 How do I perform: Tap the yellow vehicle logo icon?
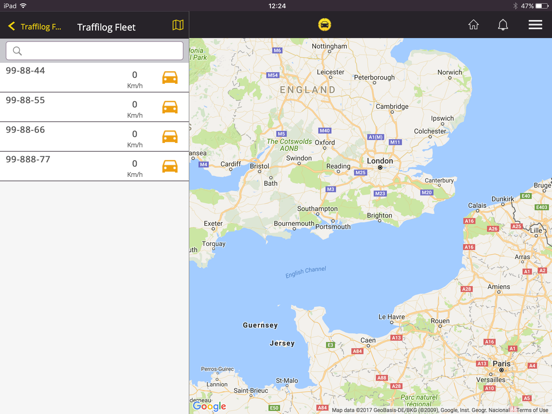coord(324,25)
